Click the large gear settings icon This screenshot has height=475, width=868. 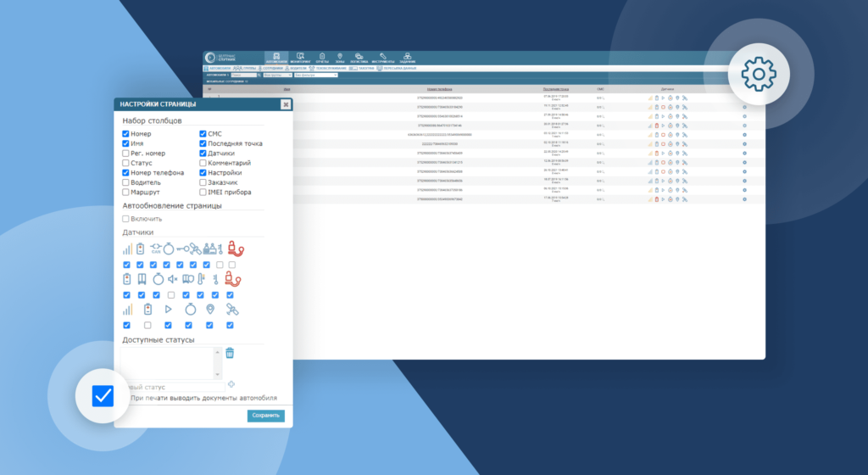(759, 75)
